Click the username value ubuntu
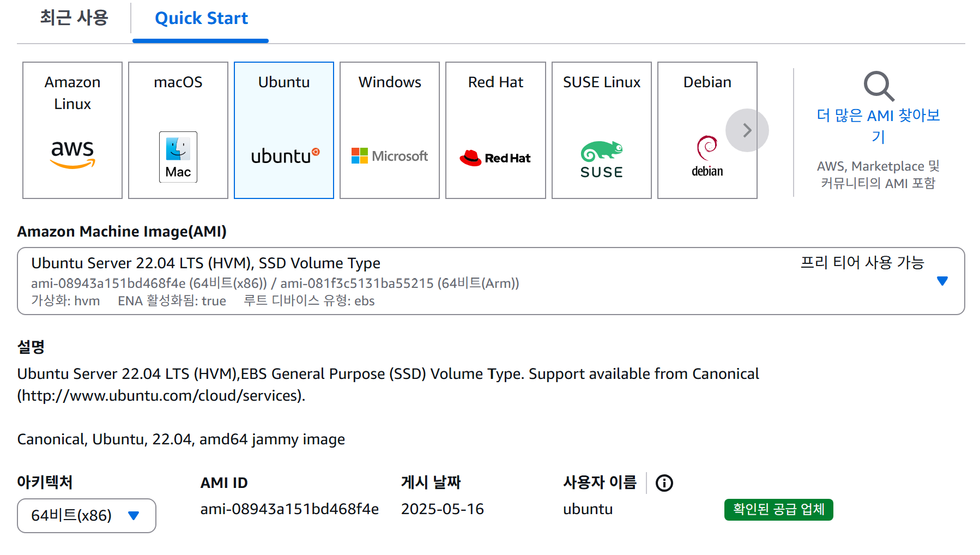This screenshot has height=555, width=980. tap(588, 509)
